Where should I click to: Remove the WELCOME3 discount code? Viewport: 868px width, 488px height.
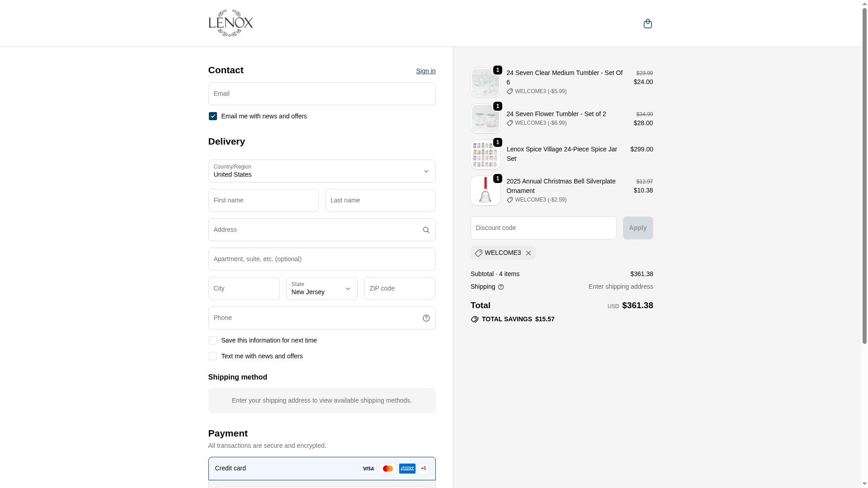pos(528,253)
